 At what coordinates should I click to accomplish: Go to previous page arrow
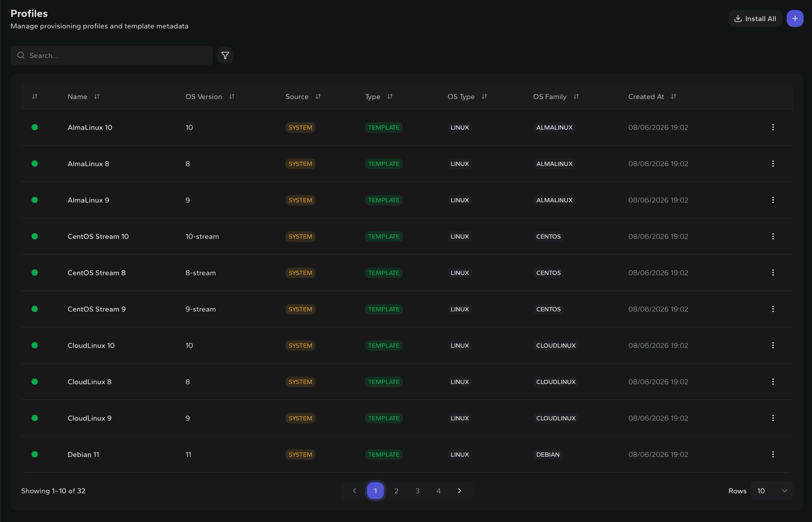(x=354, y=491)
